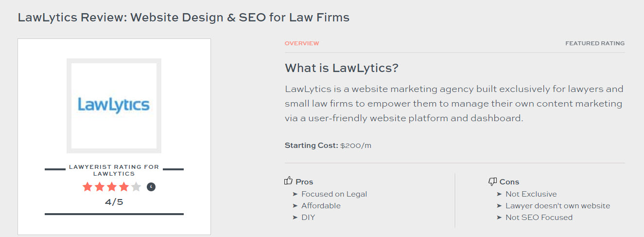The height and width of the screenshot is (237, 644).
Task: Click the third rating star
Action: coord(112,186)
